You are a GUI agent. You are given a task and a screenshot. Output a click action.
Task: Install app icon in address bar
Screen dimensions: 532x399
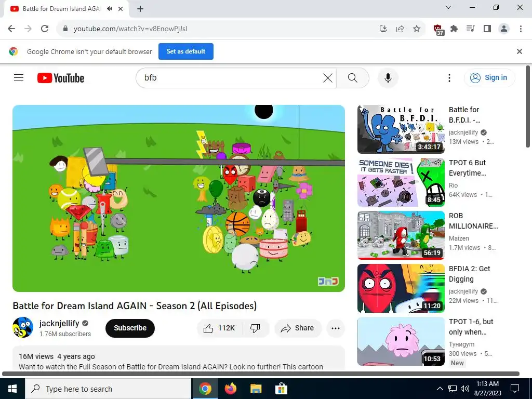click(x=383, y=29)
